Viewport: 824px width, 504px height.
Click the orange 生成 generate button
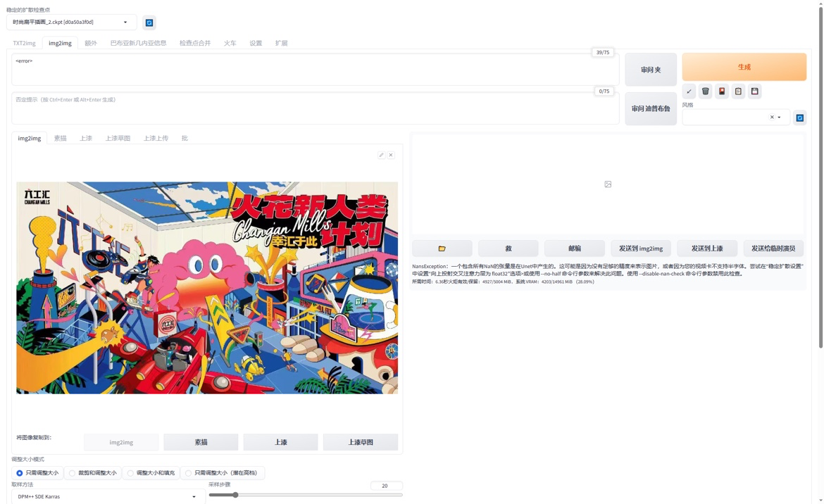click(744, 66)
